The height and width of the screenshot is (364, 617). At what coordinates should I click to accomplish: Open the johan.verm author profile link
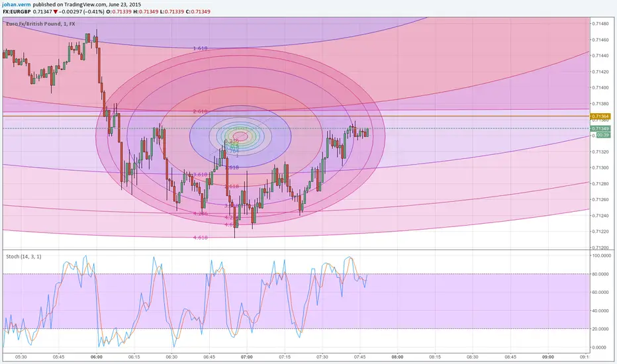point(16,5)
